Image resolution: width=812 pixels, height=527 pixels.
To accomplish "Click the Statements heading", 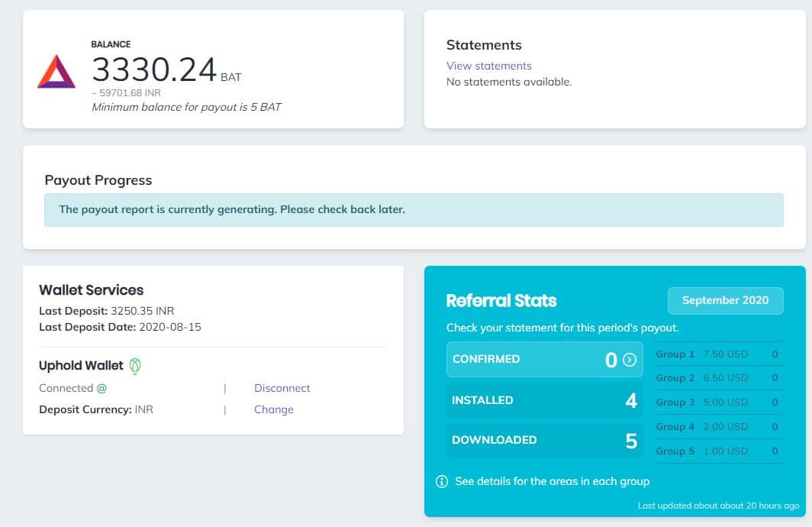I will click(x=484, y=45).
